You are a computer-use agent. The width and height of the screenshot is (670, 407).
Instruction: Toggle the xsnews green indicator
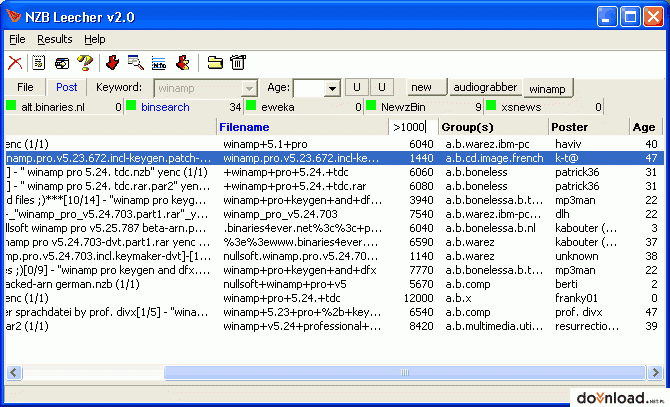click(x=491, y=105)
